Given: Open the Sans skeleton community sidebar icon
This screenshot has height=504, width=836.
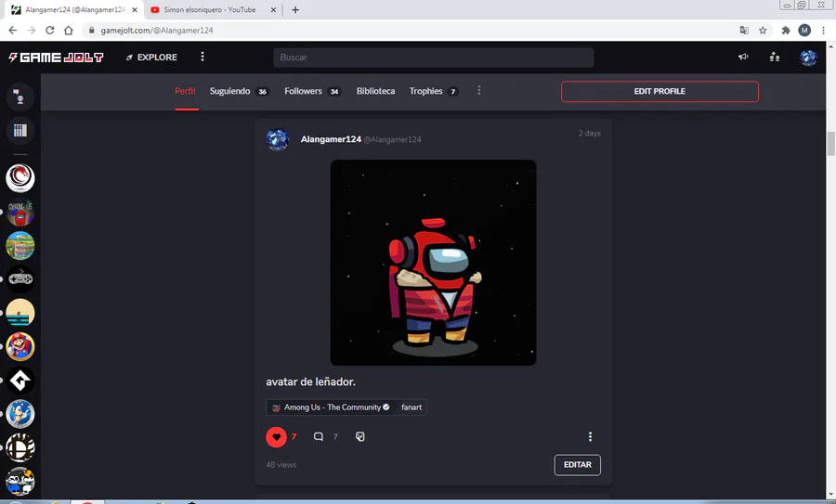Looking at the screenshot, I should pyautogui.click(x=20, y=482).
